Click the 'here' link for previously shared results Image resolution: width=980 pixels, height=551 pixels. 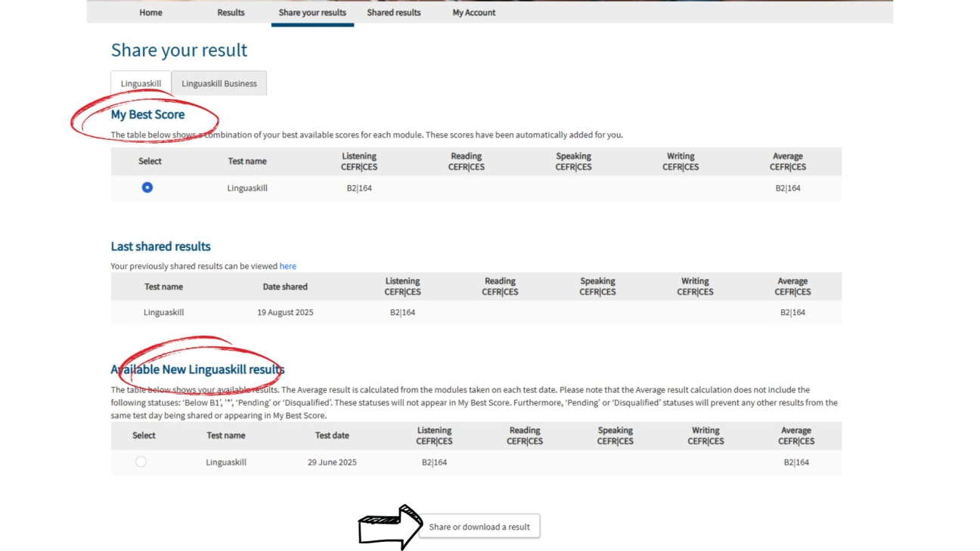coord(287,266)
